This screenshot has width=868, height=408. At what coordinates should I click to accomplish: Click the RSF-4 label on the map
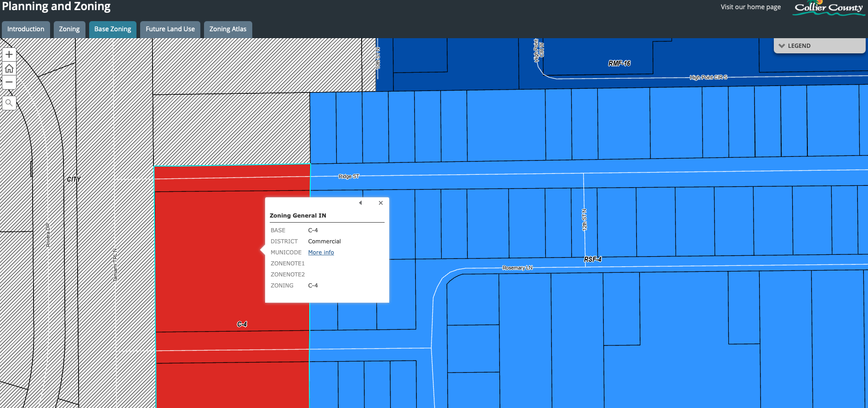(x=592, y=259)
